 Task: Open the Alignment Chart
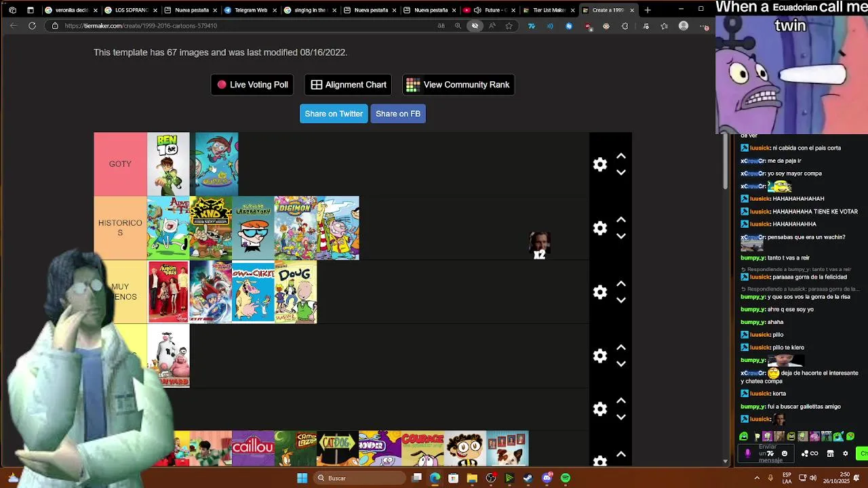[348, 85]
